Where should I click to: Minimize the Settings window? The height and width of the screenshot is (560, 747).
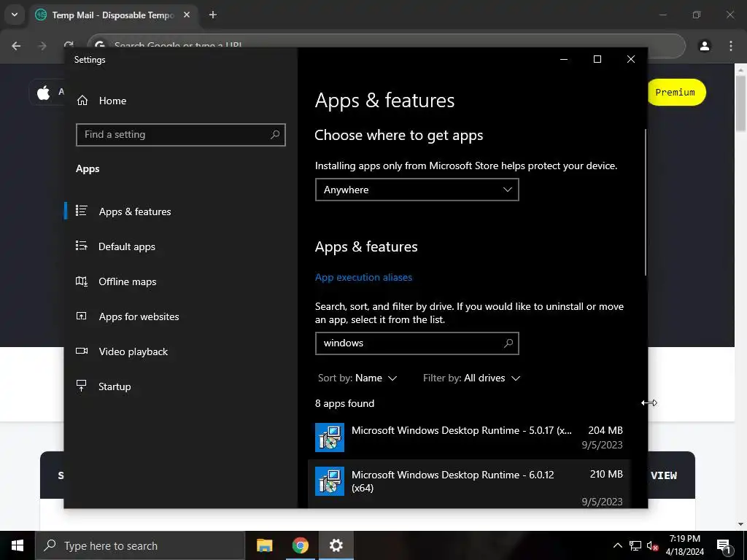coord(564,59)
